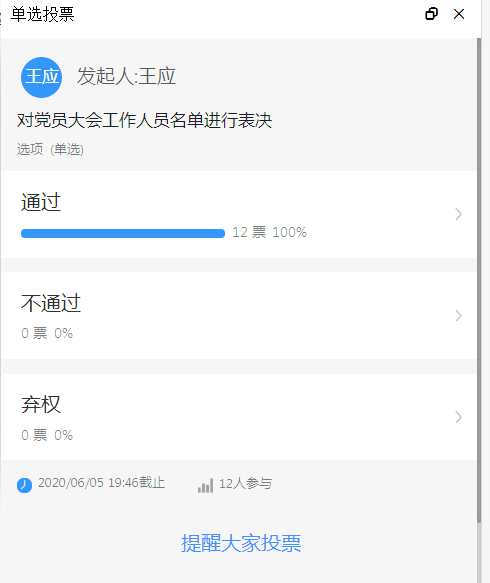Click the 12 票 100% vote count
This screenshot has width=490, height=583.
point(270,232)
